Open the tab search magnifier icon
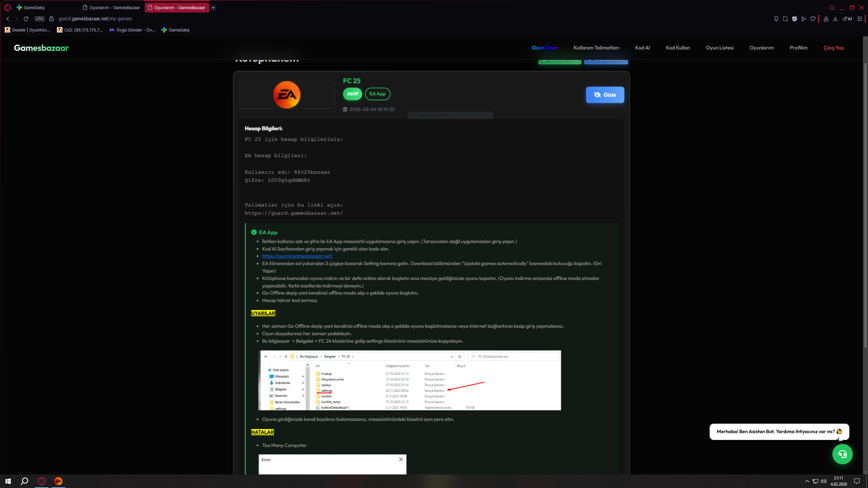The image size is (868, 488). [832, 7]
